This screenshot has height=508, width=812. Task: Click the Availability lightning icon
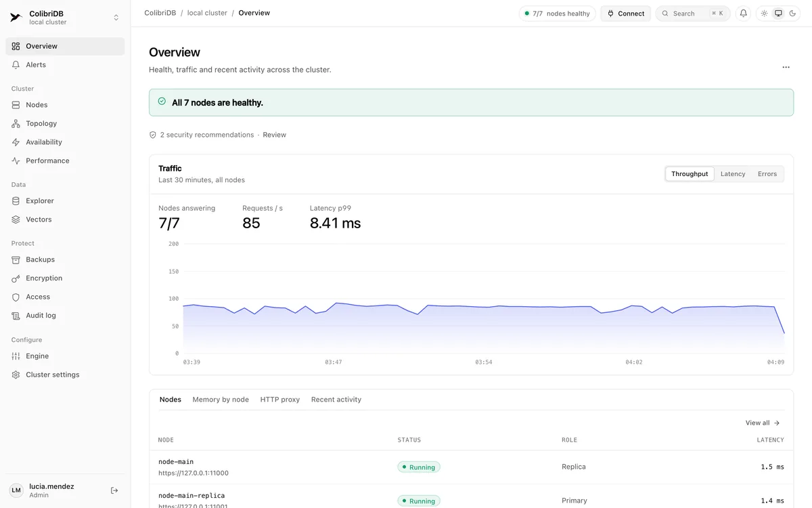coord(16,142)
